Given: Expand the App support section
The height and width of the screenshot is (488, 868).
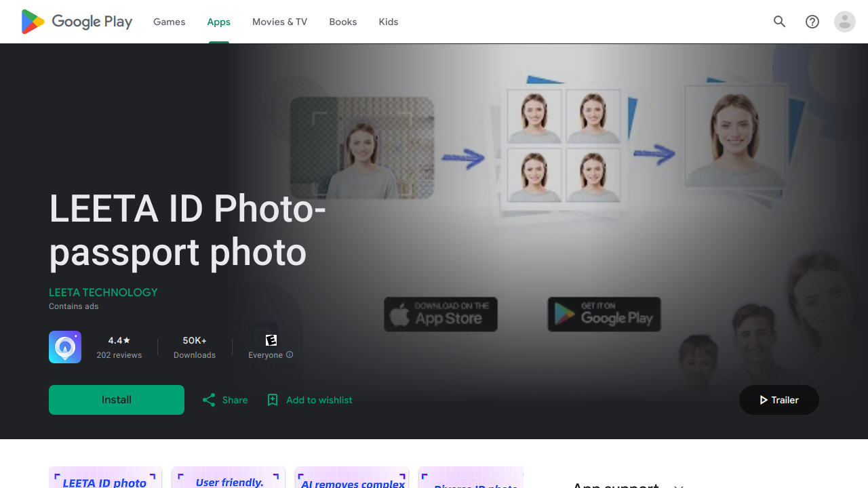Looking at the screenshot, I should pos(679,484).
